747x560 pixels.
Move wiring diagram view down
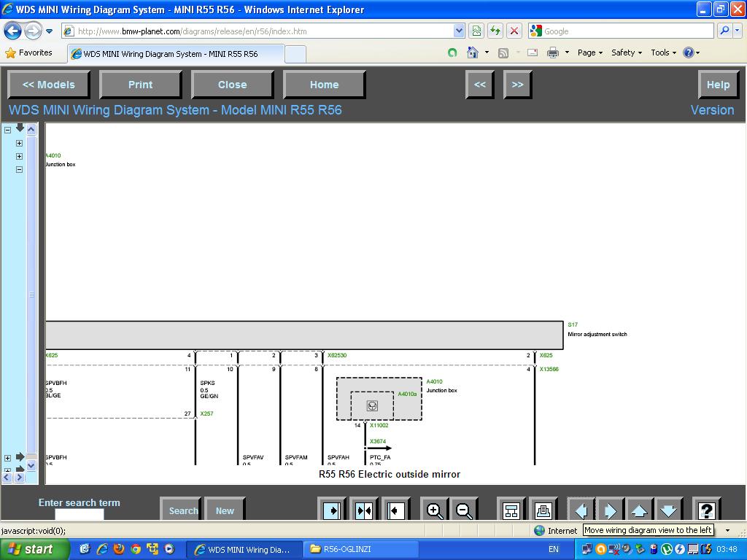point(668,510)
